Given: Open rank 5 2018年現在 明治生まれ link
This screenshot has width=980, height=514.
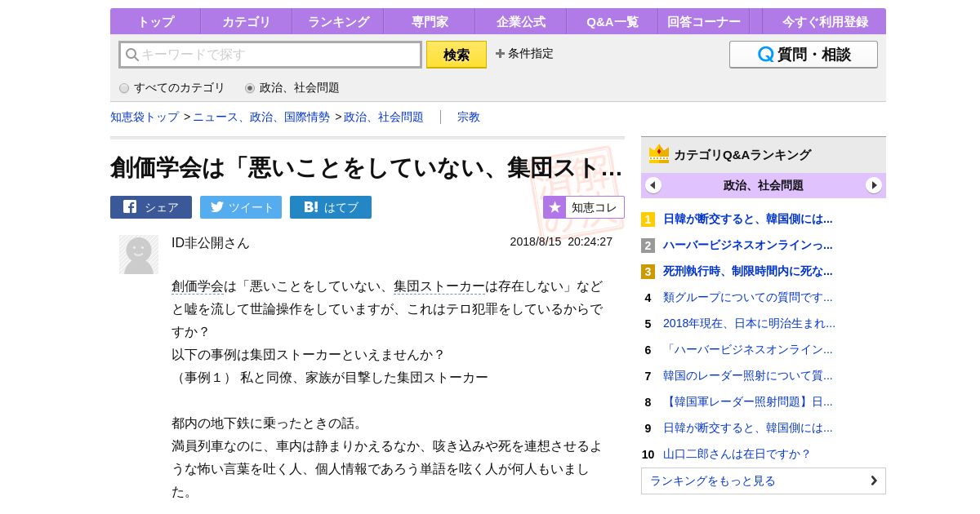Looking at the screenshot, I should (749, 324).
